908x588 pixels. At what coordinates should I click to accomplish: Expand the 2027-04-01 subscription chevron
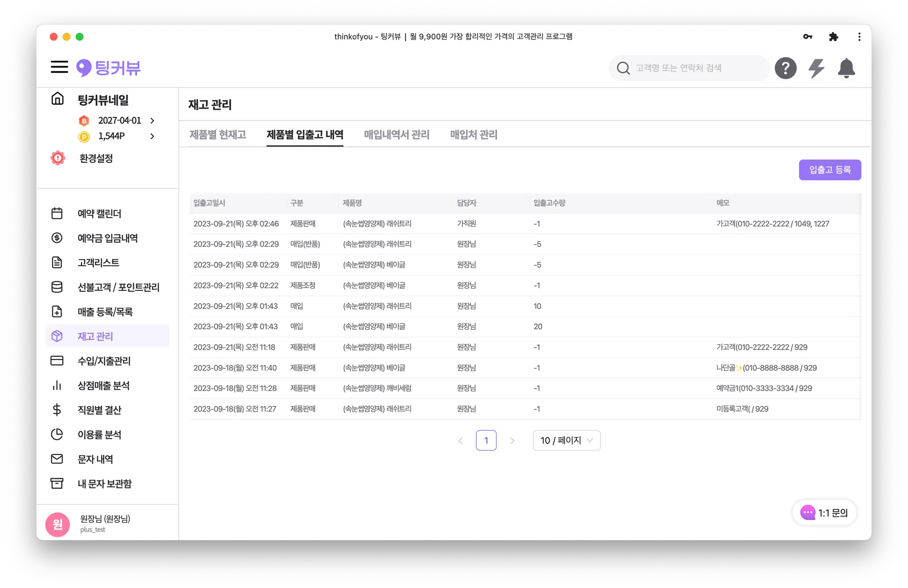[153, 121]
